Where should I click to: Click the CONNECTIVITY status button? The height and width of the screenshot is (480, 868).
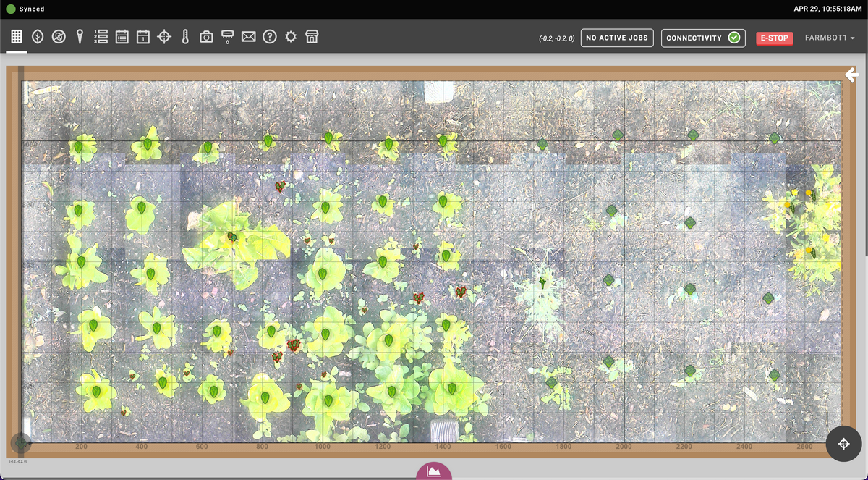pyautogui.click(x=703, y=38)
